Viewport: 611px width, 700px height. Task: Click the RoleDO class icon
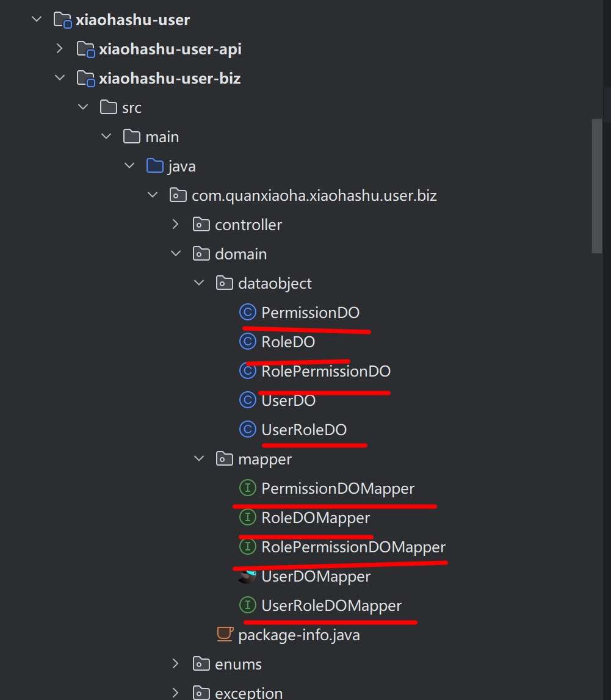pyautogui.click(x=247, y=342)
